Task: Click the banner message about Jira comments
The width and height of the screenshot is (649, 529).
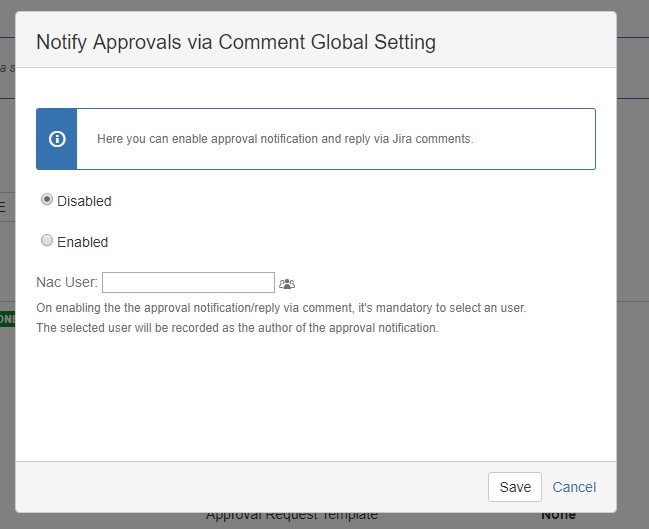Action: click(x=285, y=139)
